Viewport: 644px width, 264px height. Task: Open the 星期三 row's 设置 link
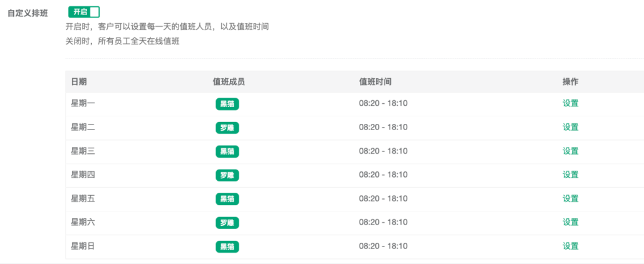[570, 151]
